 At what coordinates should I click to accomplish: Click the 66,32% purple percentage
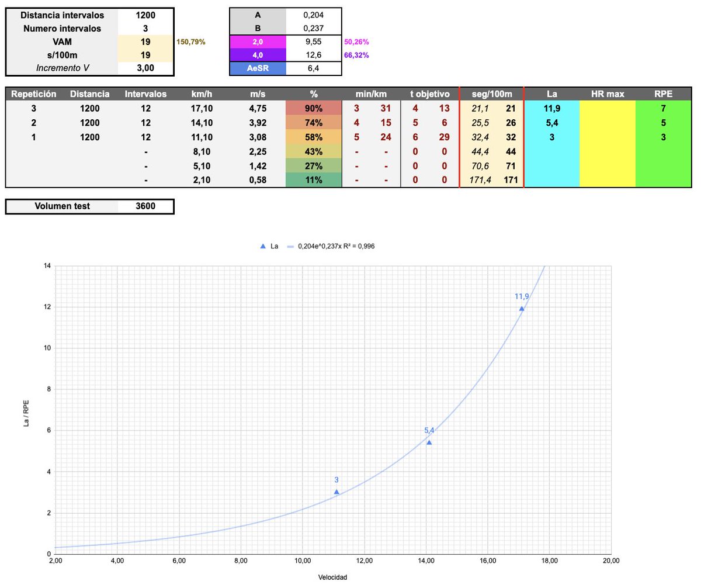pos(356,56)
